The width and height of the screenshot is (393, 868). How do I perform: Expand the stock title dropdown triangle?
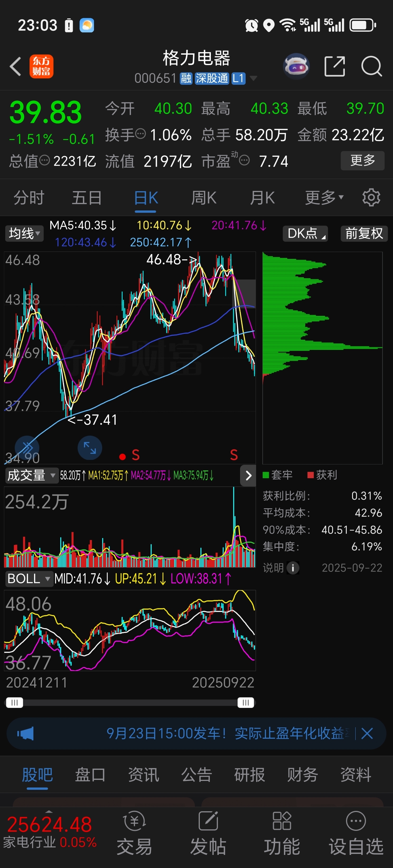[x=253, y=79]
